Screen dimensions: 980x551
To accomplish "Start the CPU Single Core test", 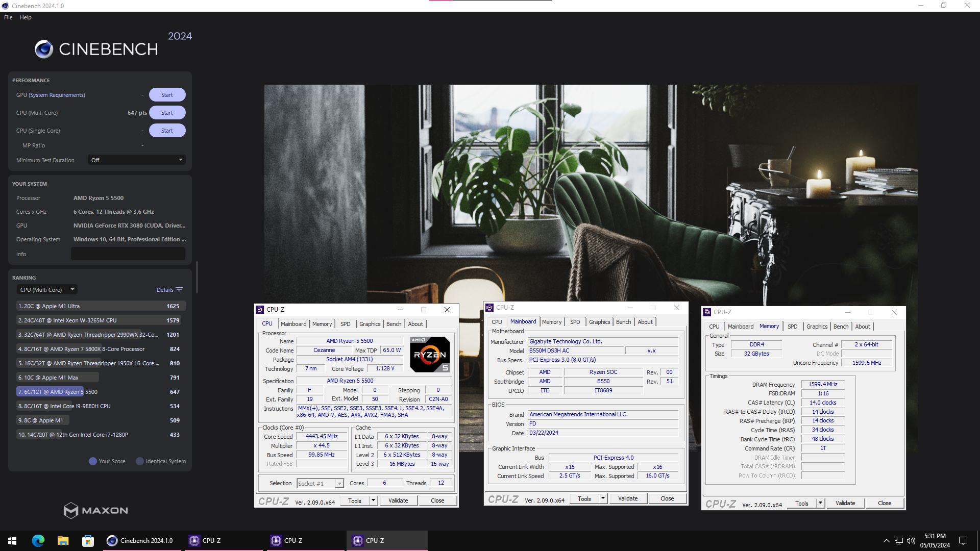I will 167,131.
